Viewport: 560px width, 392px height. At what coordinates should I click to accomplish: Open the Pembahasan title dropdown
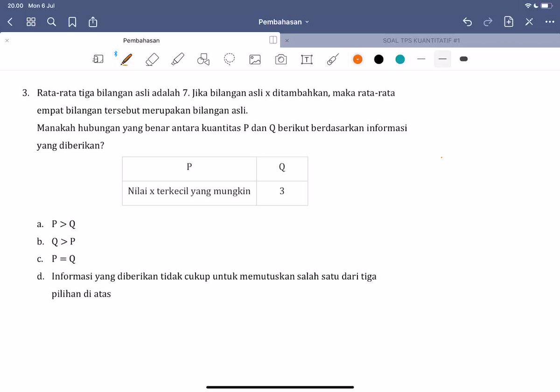click(284, 22)
